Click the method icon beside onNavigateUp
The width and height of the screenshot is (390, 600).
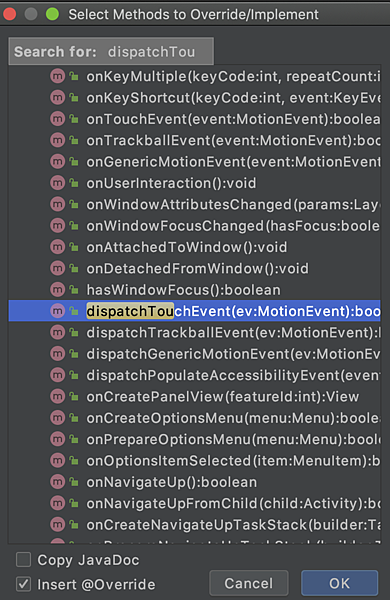point(58,482)
